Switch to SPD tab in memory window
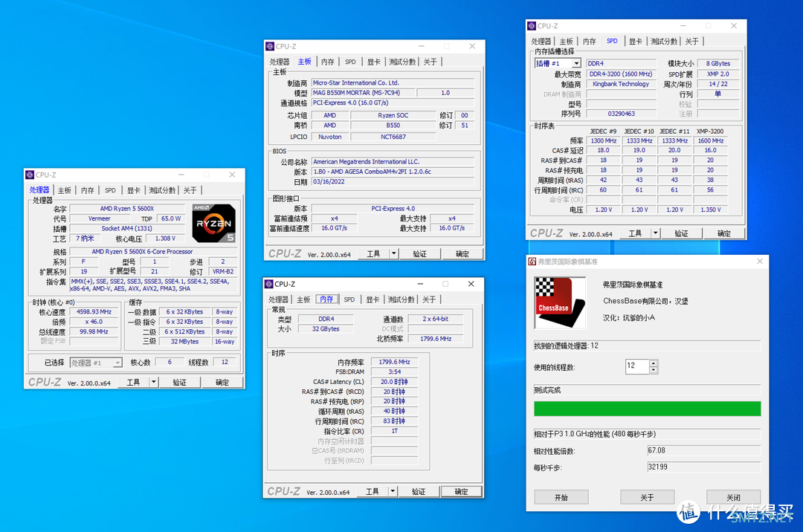Screen dimensions: 803x532 click(x=349, y=299)
